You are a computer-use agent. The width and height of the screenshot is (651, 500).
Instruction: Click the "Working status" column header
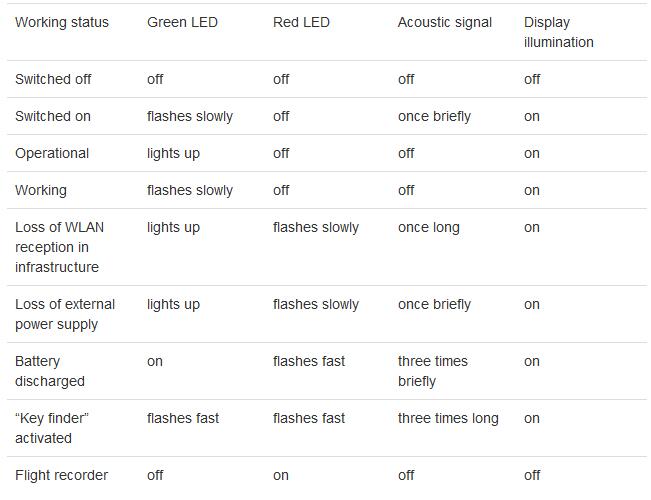tap(62, 22)
